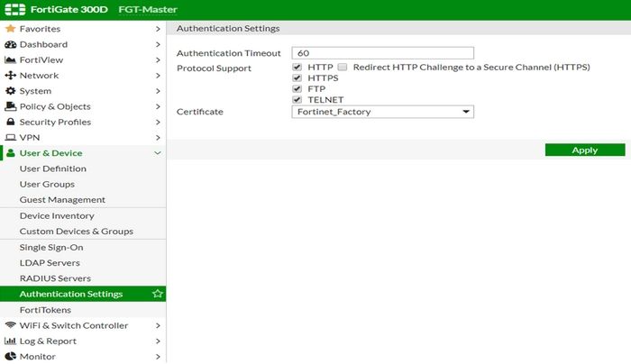This screenshot has height=364, width=631.
Task: Click the VPN monitor icon
Action: pos(11,138)
